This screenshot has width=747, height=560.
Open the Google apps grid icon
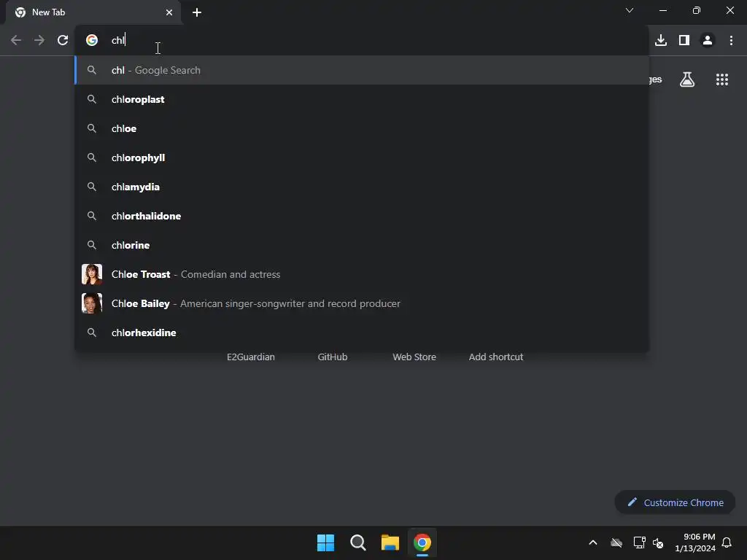pyautogui.click(x=722, y=79)
